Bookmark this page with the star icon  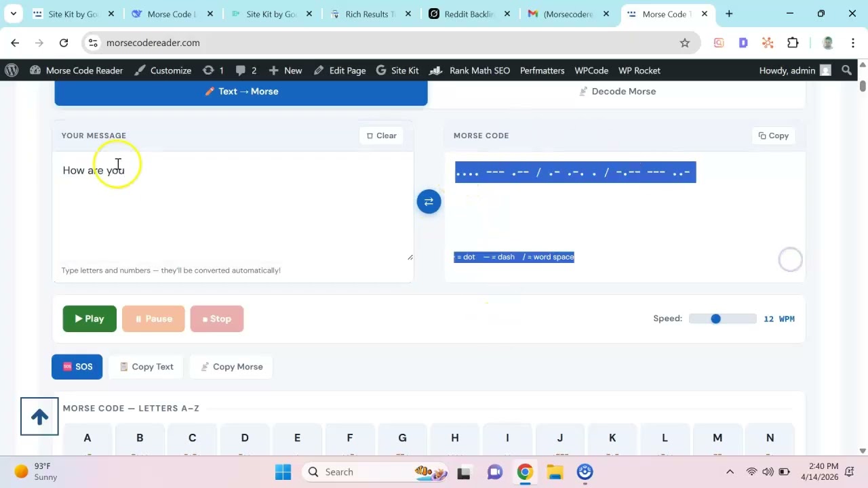click(685, 43)
